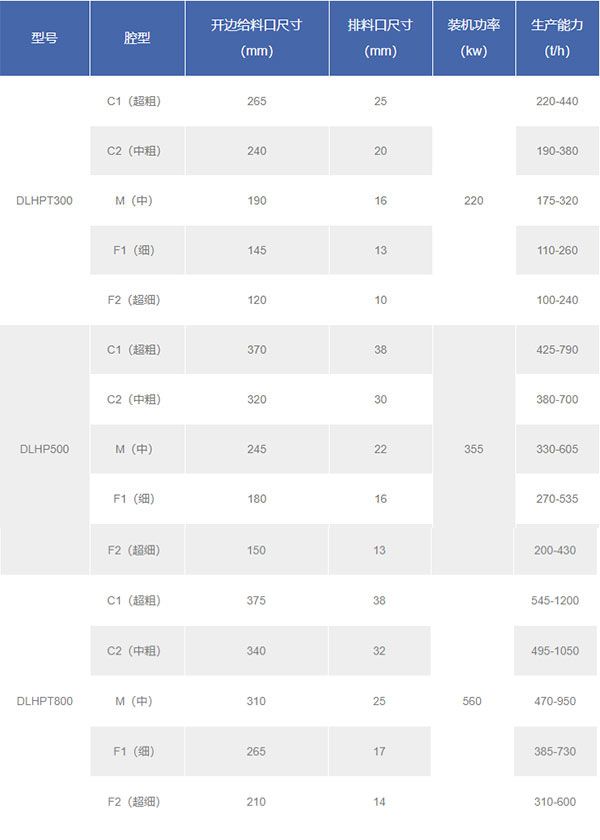The width and height of the screenshot is (600, 840).
Task: Click the 220 power value cell
Action: (474, 201)
